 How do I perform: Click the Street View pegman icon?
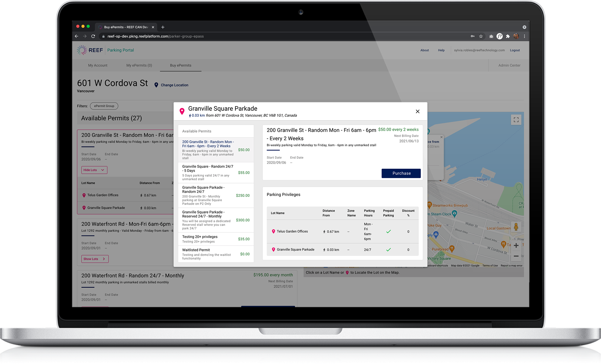pos(516,227)
